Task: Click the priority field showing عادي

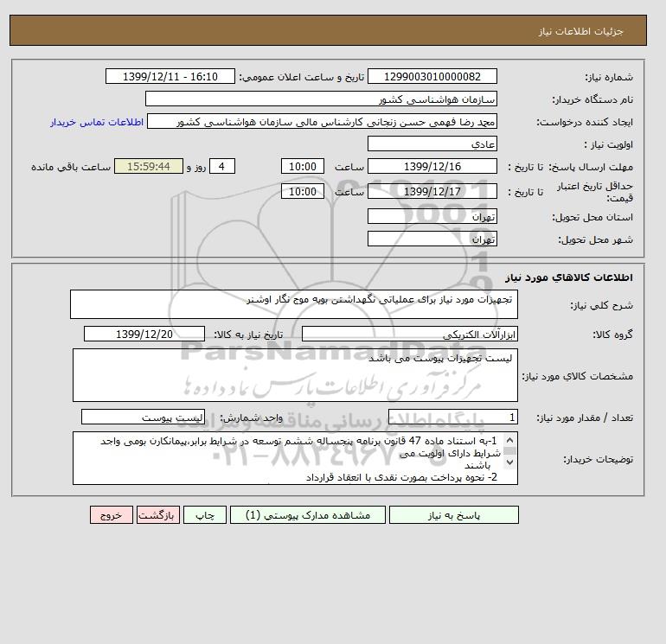Action: pyautogui.click(x=432, y=143)
